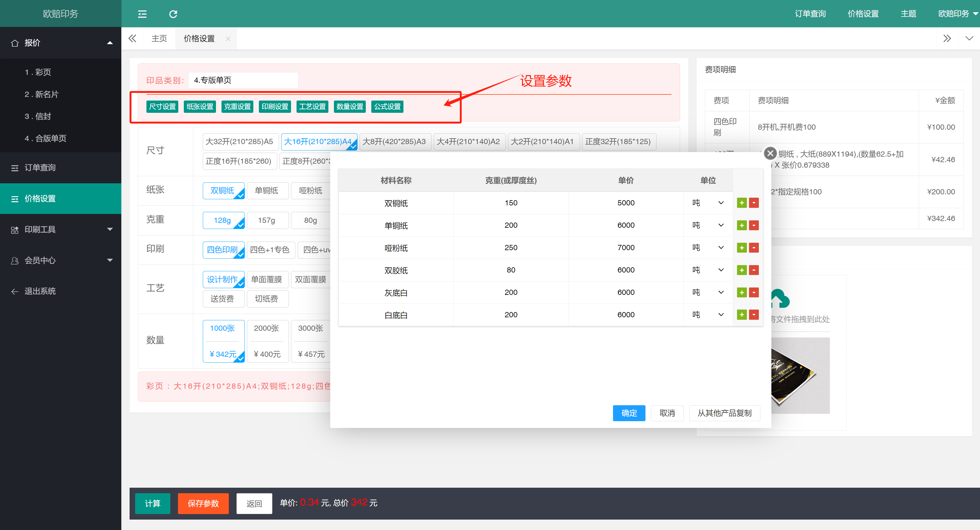Screen dimensions: 980x530
Task: Click the sidebar collapse menu icon
Action: (142, 14)
